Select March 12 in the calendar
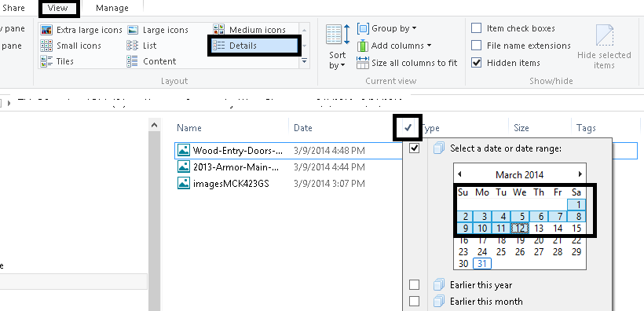 click(x=520, y=228)
